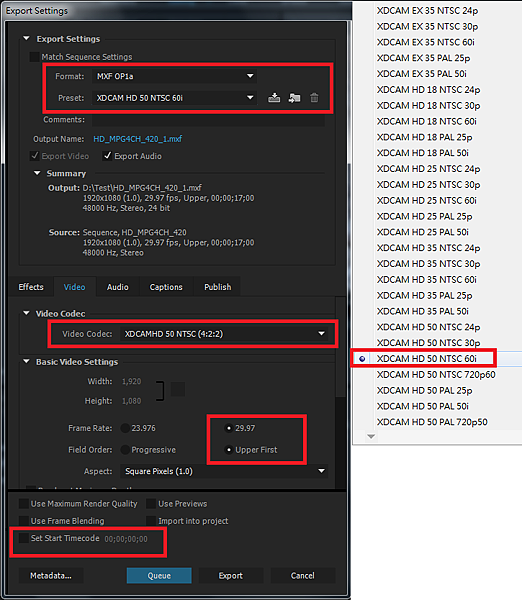Image resolution: width=522 pixels, height=600 pixels.
Task: Select preset XDCAM HD 18 NTSC 60i
Action: [427, 121]
